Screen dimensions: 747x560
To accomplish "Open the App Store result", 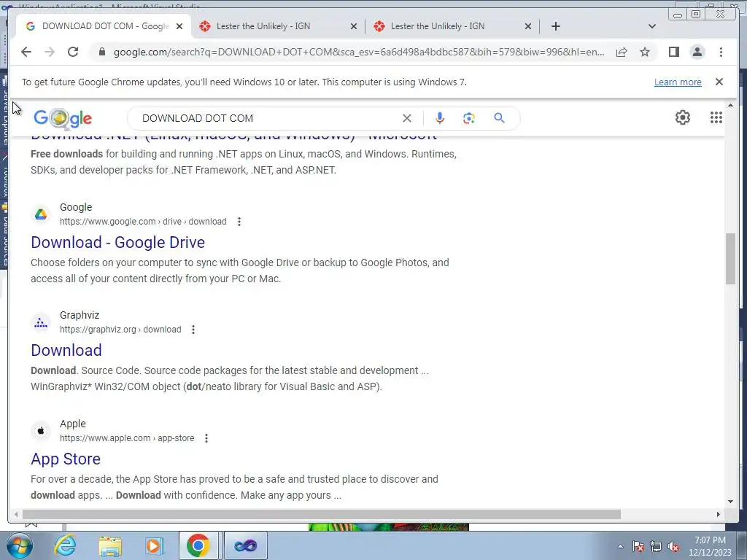I will click(x=66, y=459).
